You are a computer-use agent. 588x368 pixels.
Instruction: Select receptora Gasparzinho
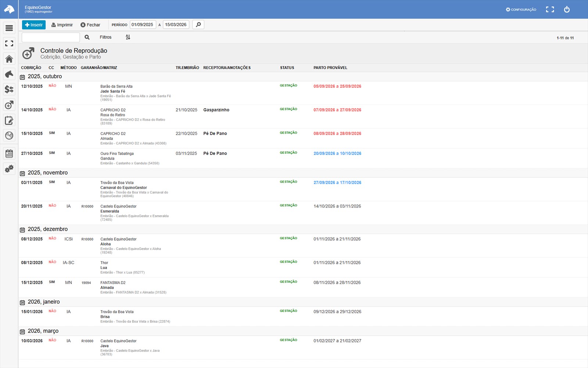(216, 110)
